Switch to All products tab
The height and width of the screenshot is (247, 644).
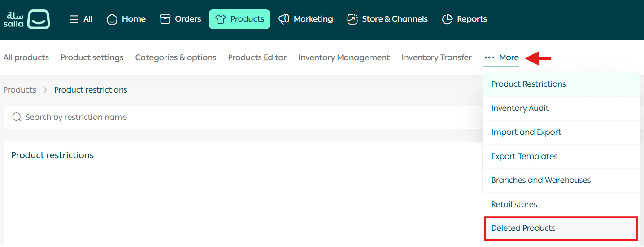click(x=26, y=57)
